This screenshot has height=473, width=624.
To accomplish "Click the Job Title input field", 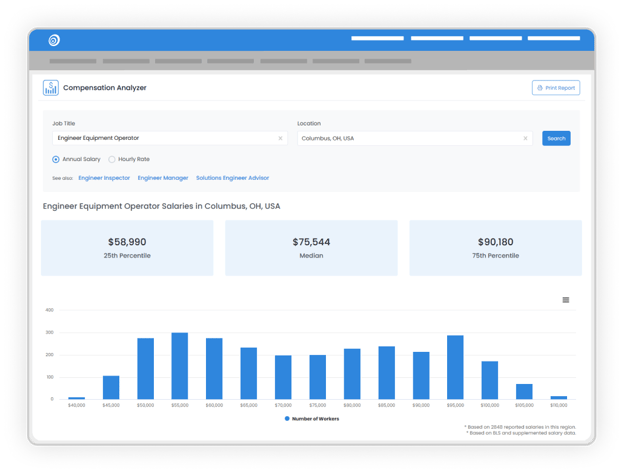I will point(170,138).
